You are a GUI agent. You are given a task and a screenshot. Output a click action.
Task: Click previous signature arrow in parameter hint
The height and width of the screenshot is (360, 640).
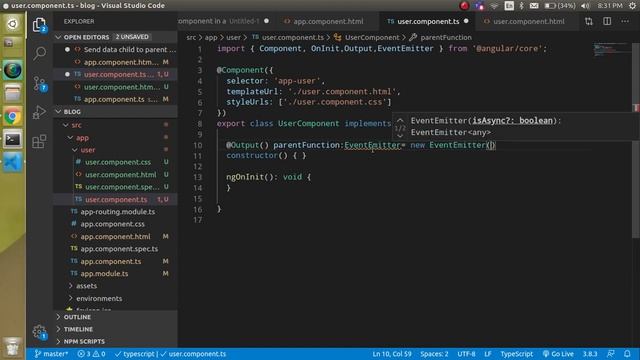coord(400,120)
